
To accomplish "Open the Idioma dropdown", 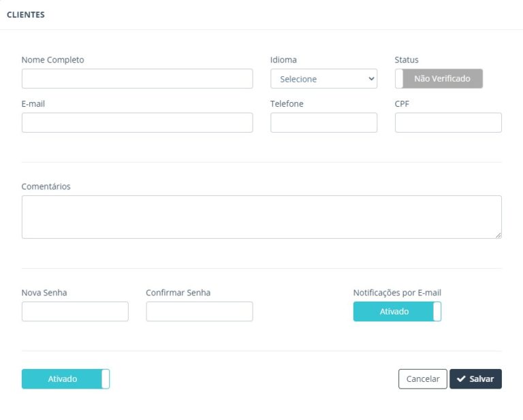I will pos(323,79).
